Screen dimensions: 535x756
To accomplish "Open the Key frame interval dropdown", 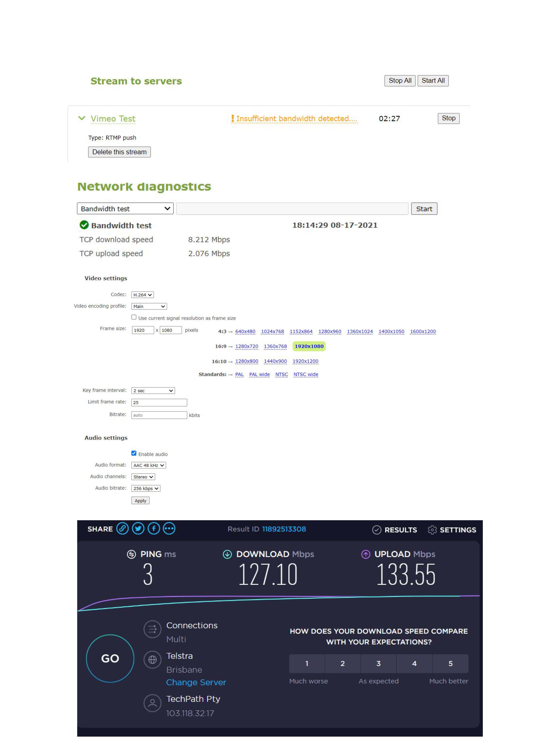I will click(x=153, y=390).
